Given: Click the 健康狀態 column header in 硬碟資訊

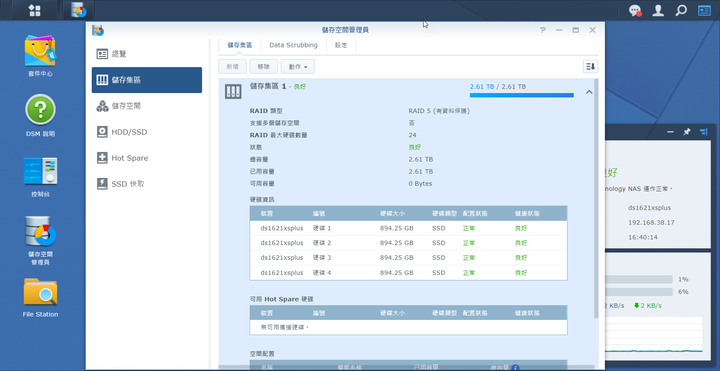Looking at the screenshot, I should pyautogui.click(x=527, y=214).
